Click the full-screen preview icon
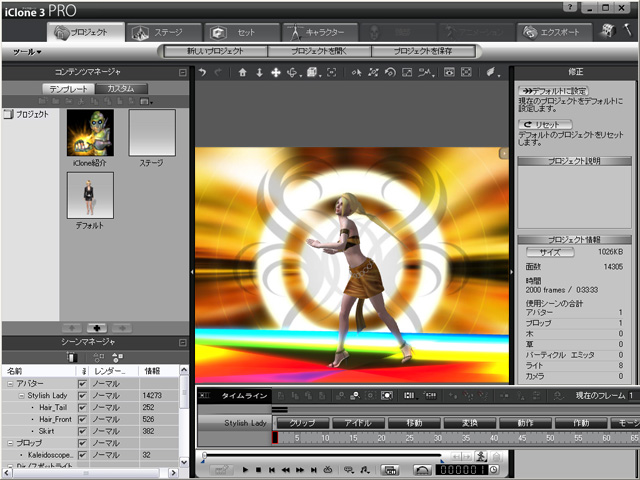This screenshot has width=640, height=480. tap(466, 73)
